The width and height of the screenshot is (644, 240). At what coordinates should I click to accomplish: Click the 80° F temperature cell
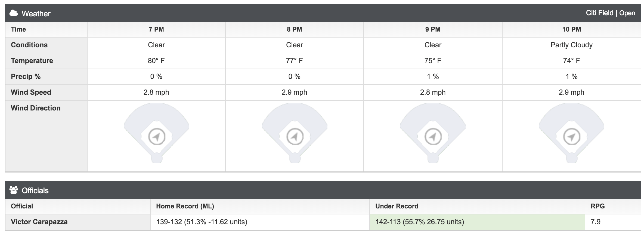click(x=156, y=61)
